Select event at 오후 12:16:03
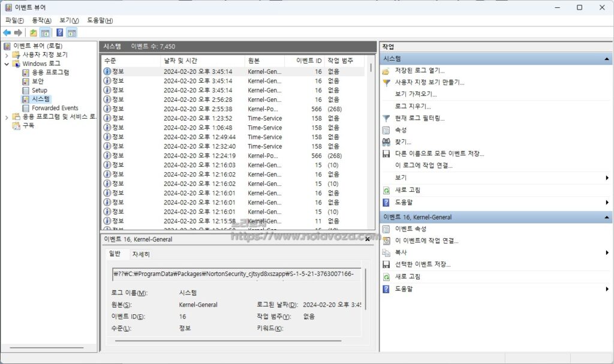The width and height of the screenshot is (614, 364). pos(234,165)
